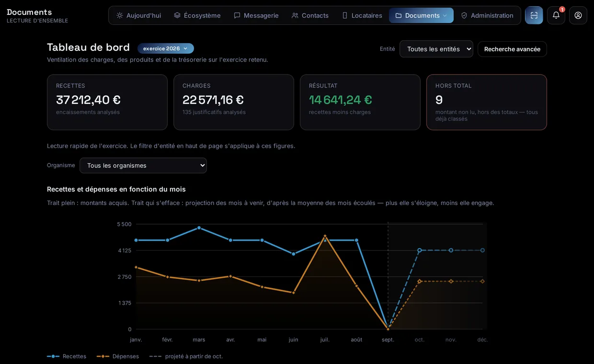594x364 pixels.
Task: Expand the Documents menu chevron
Action: click(445, 15)
